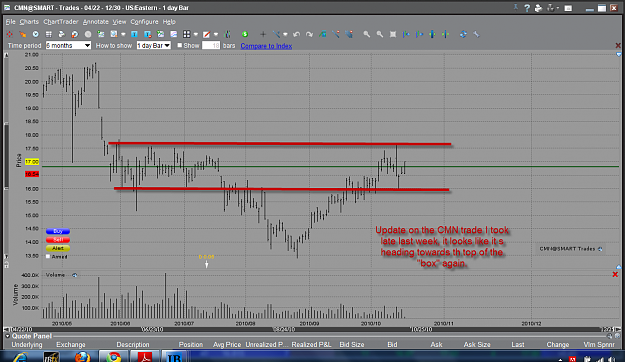Viewport: 625px width, 362px height.
Task: Click the vertical bars toolbar icon
Action: point(227,34)
